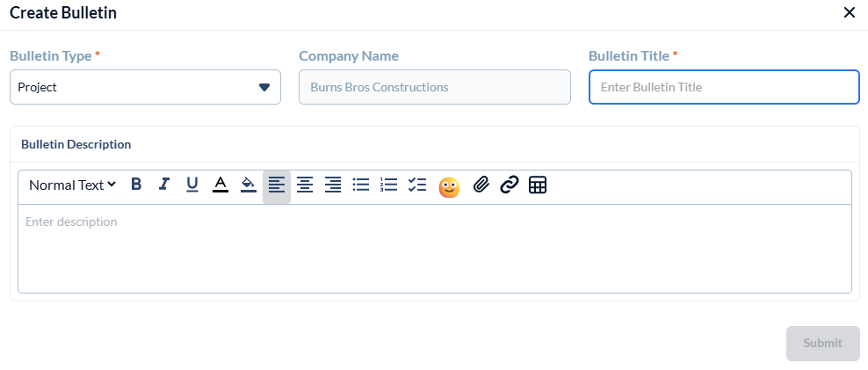Insert a numbered list
This screenshot has height=370, width=868.
[x=389, y=185]
